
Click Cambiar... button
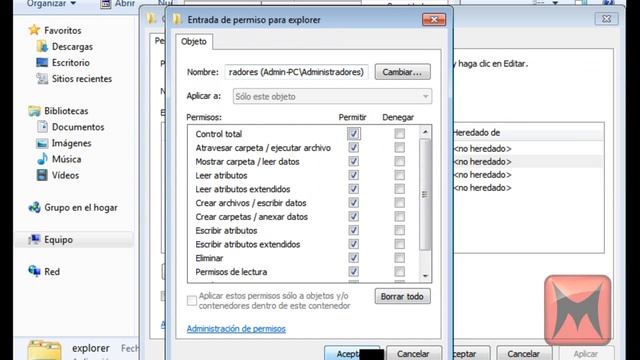coord(402,72)
